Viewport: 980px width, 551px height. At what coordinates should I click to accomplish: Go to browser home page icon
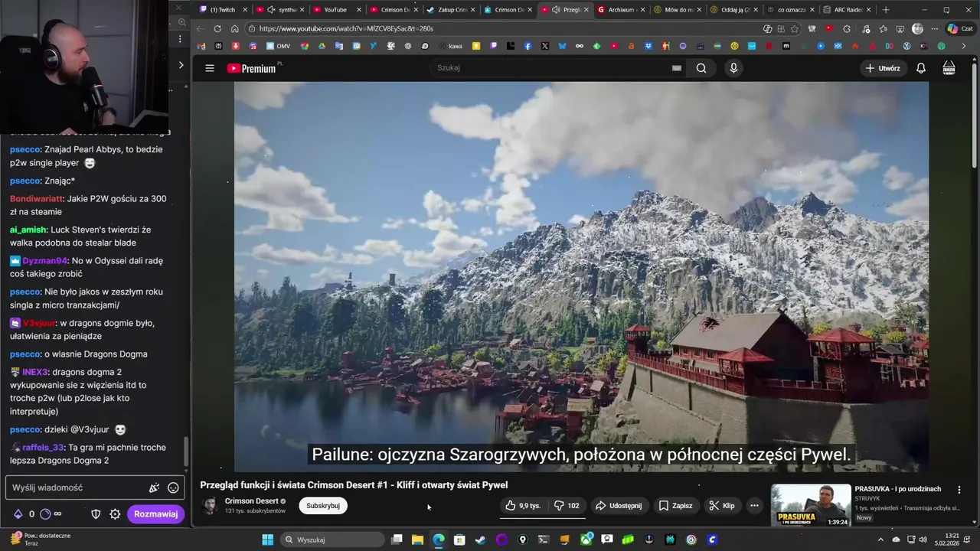click(x=234, y=29)
